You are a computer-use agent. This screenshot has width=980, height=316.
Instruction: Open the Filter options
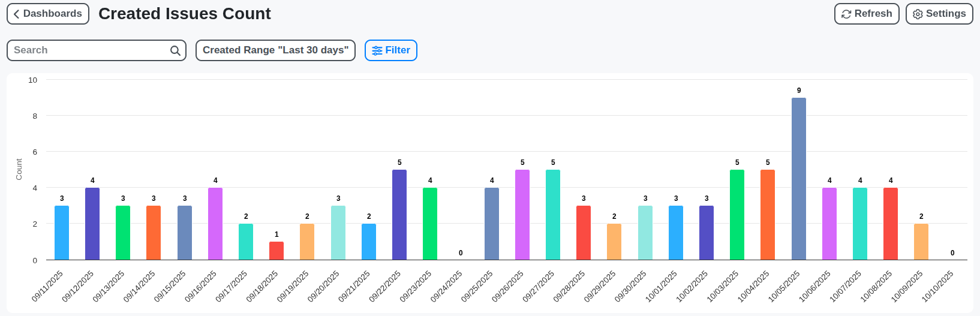point(391,50)
